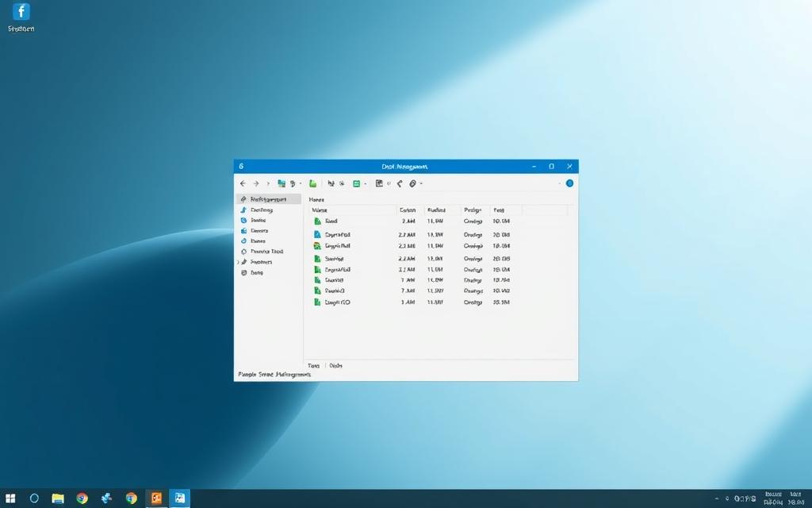This screenshot has height=508, width=812.
Task: Open the dropdown arrow beside the paperclip icon
Action: coord(421,183)
